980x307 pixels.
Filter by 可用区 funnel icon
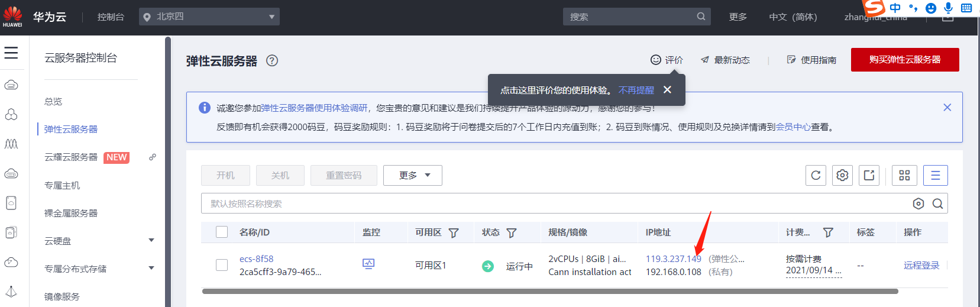[454, 233]
